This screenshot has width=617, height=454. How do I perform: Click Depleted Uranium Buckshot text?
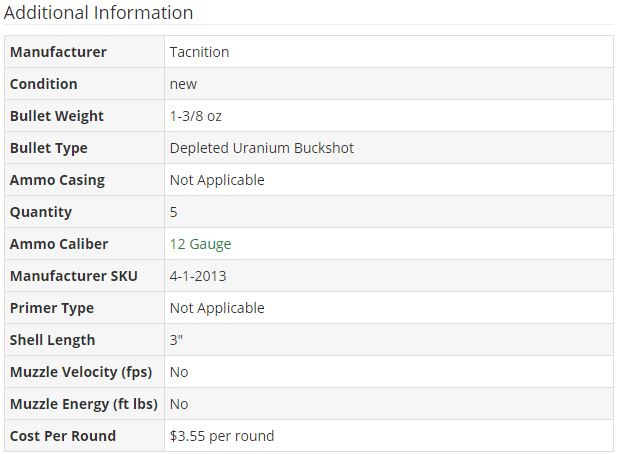[x=262, y=148]
